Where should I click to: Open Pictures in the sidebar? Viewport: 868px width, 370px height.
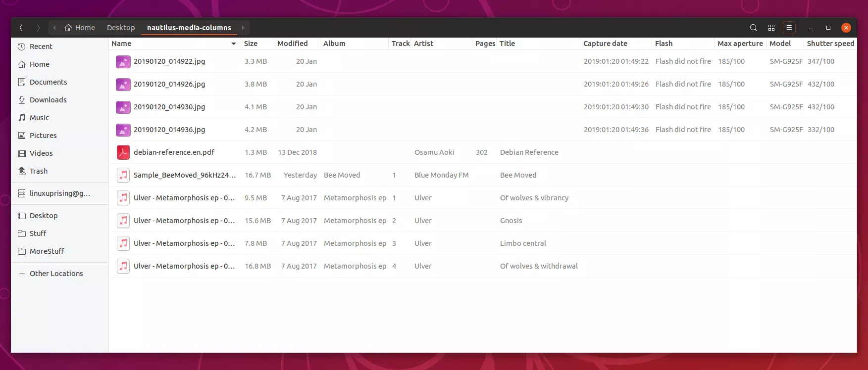pos(59,136)
